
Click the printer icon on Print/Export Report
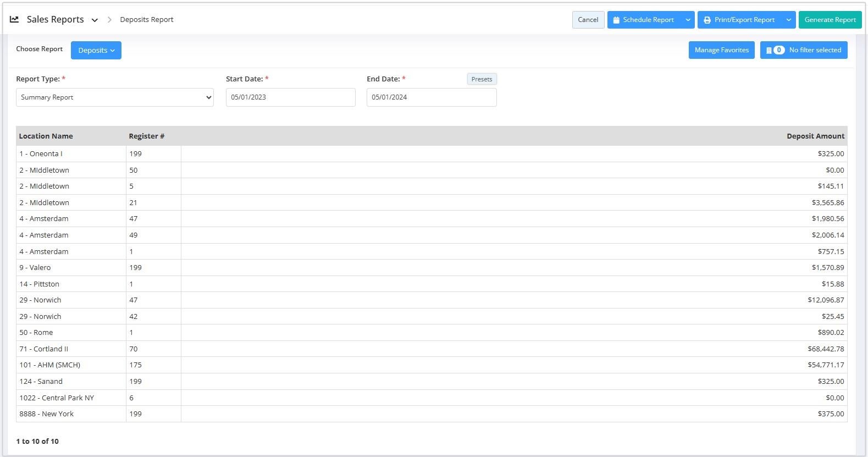[707, 20]
